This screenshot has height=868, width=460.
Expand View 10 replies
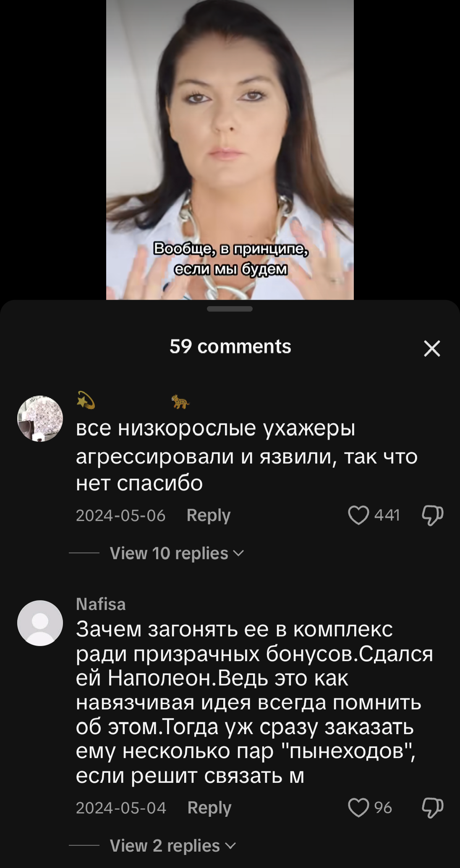tap(177, 553)
